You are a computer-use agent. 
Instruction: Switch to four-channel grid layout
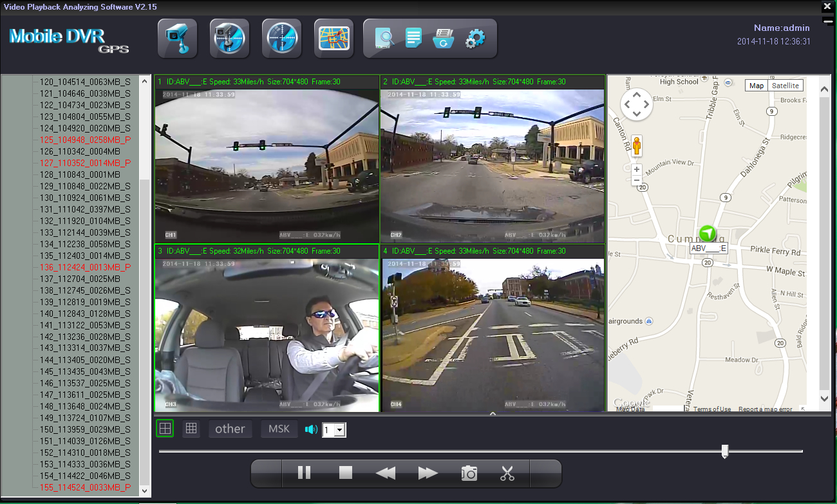click(x=165, y=429)
